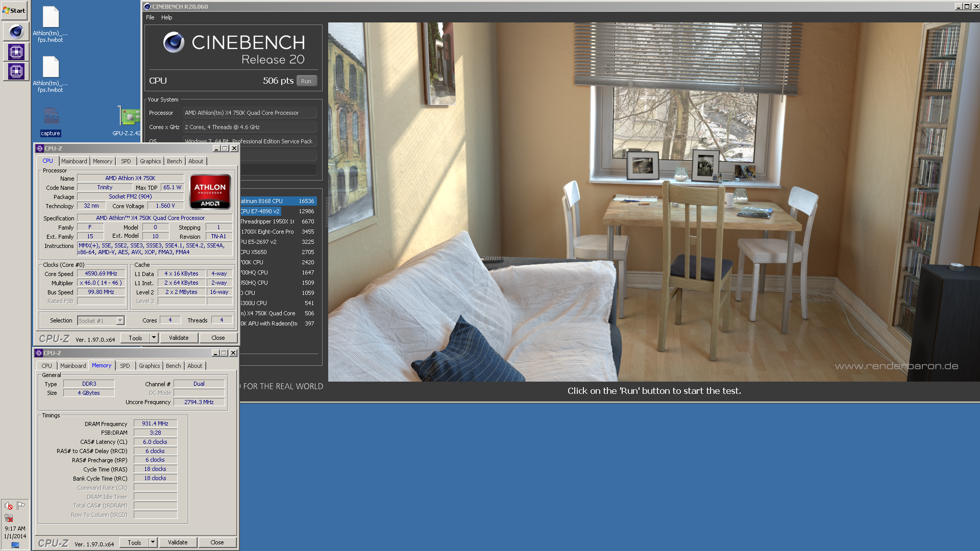The width and height of the screenshot is (980, 551).
Task: Click Validate in upper CPU-Z window
Action: click(179, 338)
